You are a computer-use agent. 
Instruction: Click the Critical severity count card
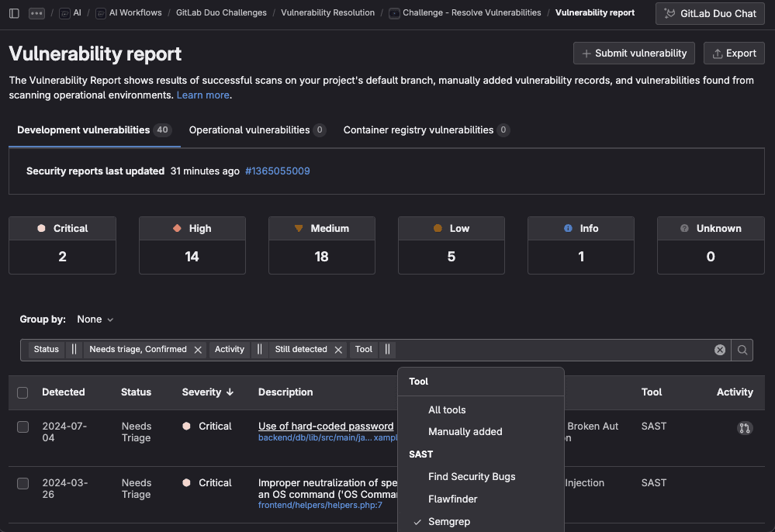tap(62, 245)
